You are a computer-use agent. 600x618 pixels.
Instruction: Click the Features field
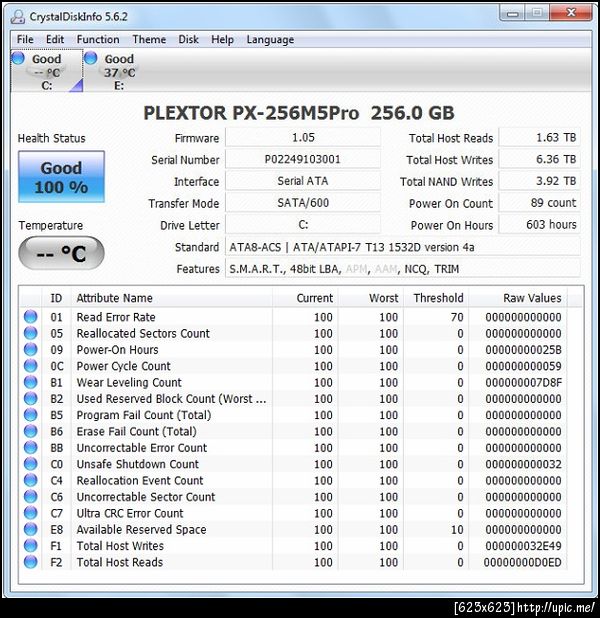pyautogui.click(x=402, y=269)
